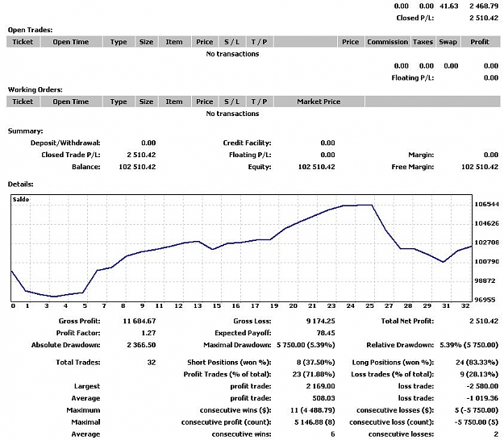Click 'No transactions' under Open Trades

[232, 54]
